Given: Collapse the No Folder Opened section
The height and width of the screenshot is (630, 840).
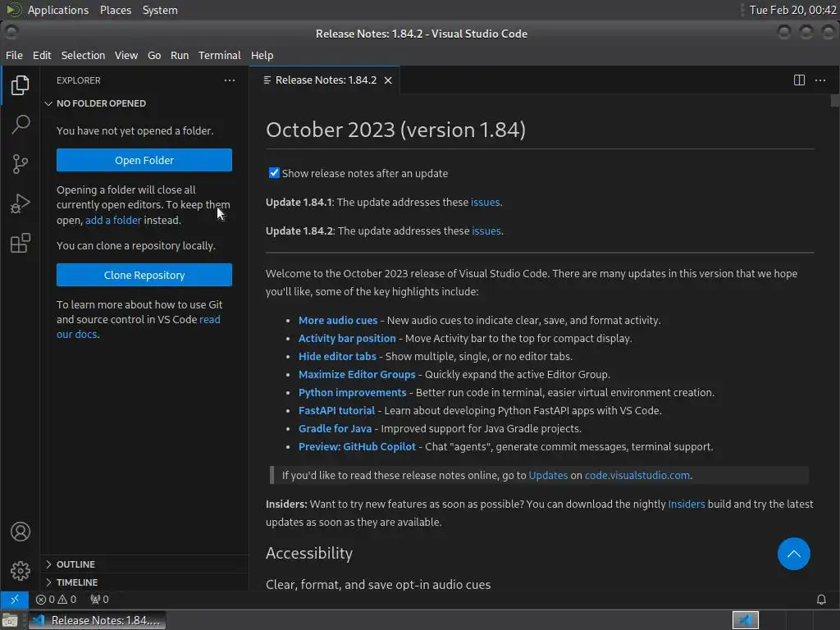Looking at the screenshot, I should coord(101,103).
